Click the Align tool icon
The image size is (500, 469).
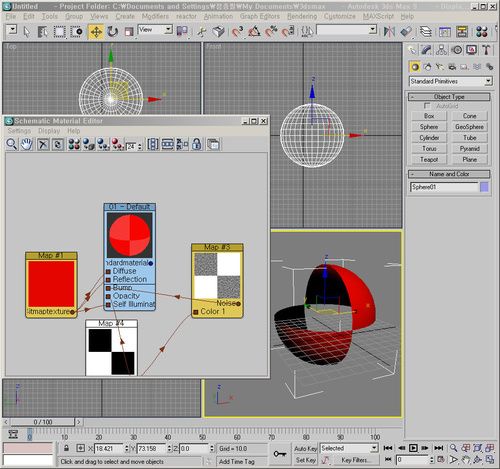coord(406,32)
